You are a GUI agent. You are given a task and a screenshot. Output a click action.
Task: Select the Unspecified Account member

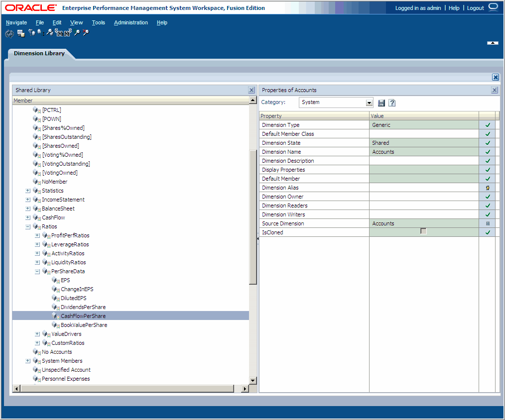pyautogui.click(x=66, y=370)
